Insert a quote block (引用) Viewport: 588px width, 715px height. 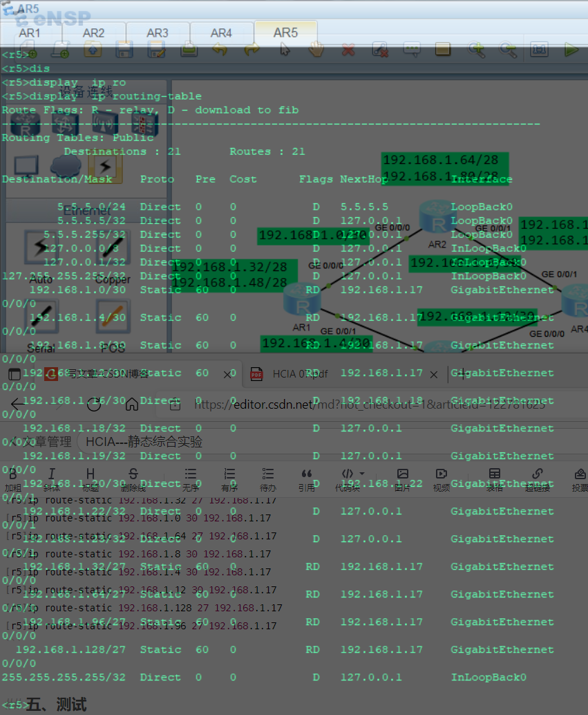click(x=307, y=480)
